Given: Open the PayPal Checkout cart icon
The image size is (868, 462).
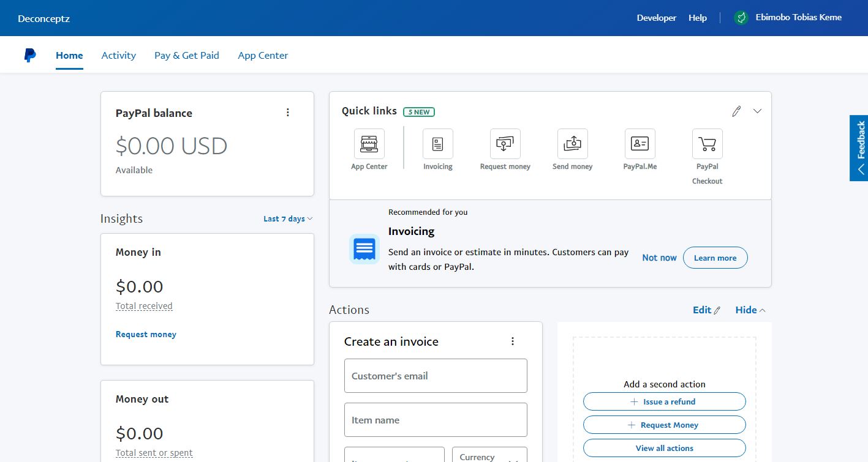Looking at the screenshot, I should (708, 144).
